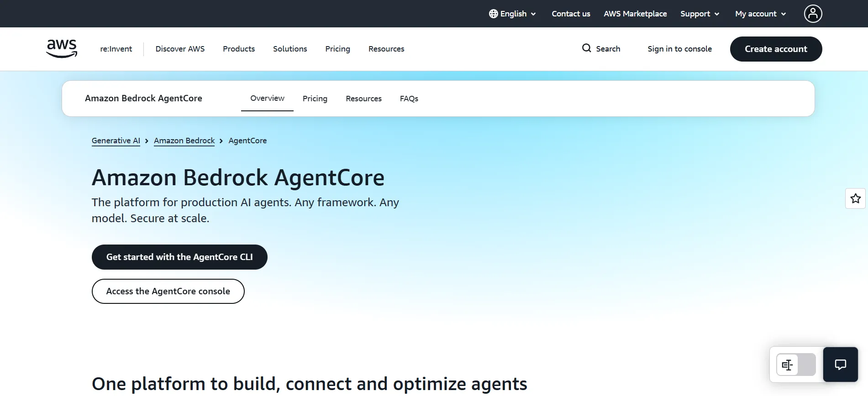Go to re:Invent link

pyautogui.click(x=116, y=49)
